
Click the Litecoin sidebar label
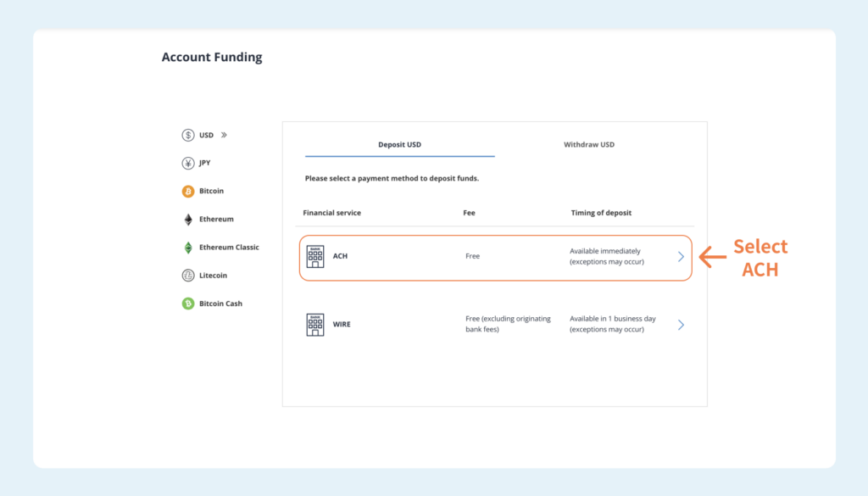(213, 275)
